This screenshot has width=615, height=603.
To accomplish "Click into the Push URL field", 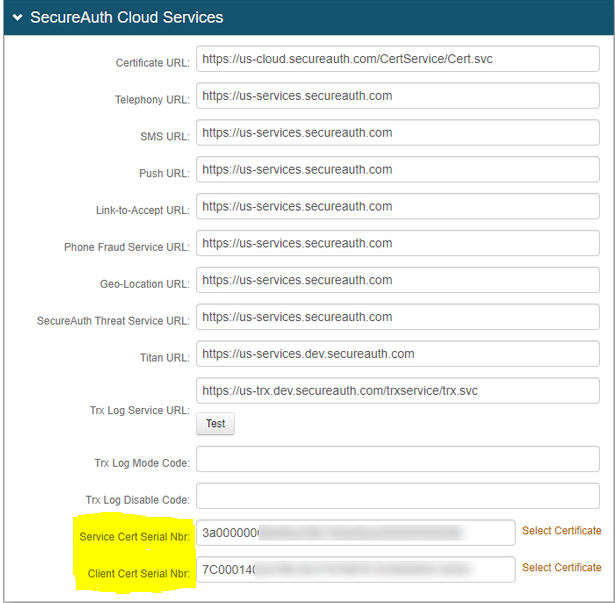I will [398, 169].
